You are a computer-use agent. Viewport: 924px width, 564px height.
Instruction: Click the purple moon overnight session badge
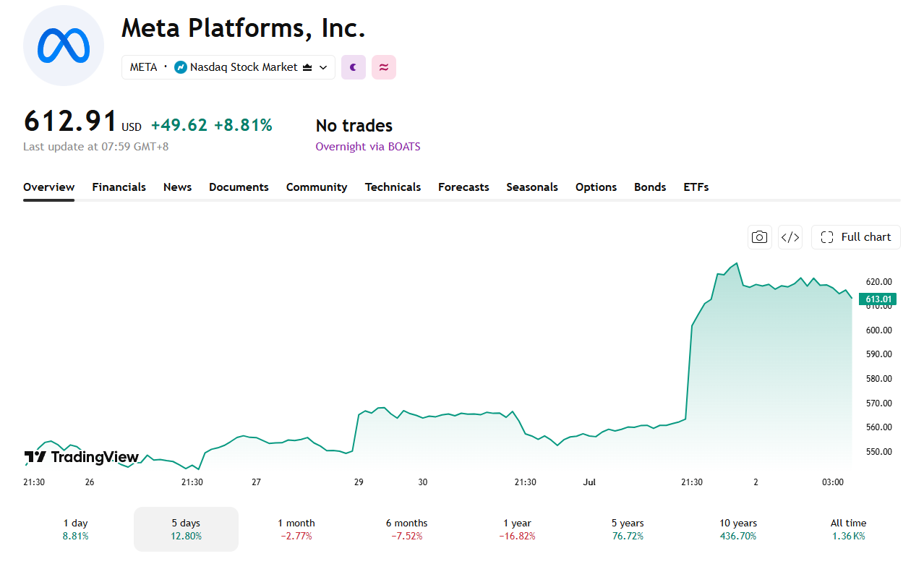click(x=354, y=67)
